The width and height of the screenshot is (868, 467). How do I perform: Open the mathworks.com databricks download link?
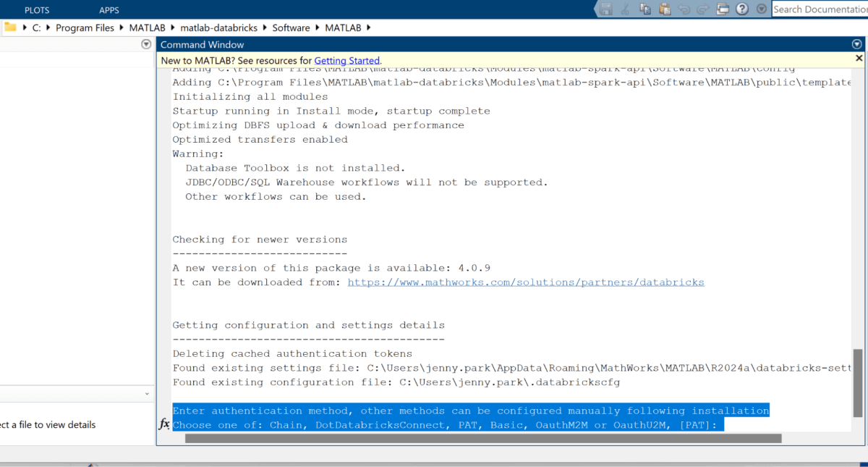click(x=526, y=282)
